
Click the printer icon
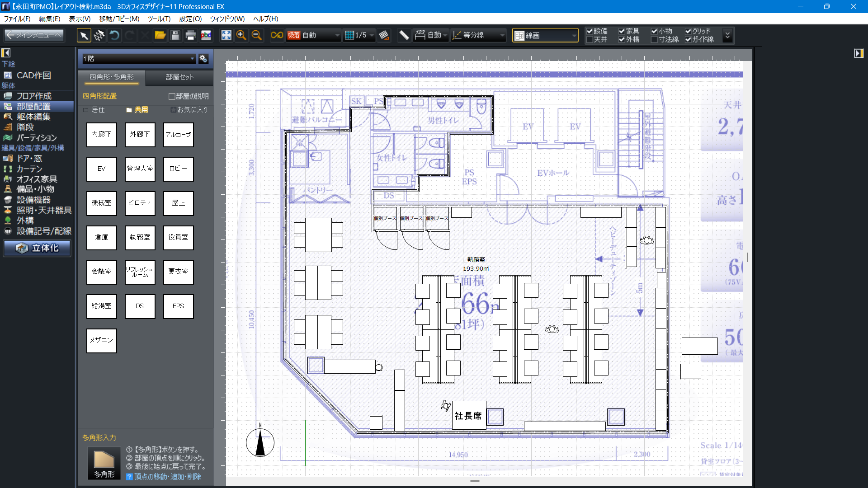pyautogui.click(x=190, y=35)
